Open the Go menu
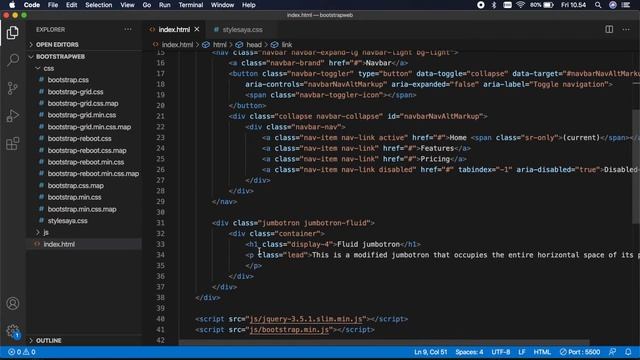 pos(147,5)
